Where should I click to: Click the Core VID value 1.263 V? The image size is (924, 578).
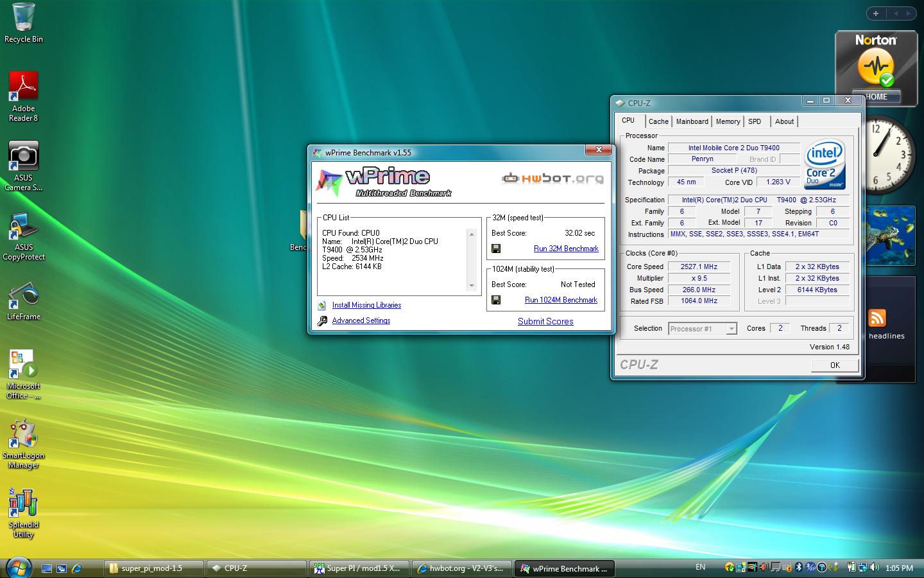pos(778,182)
